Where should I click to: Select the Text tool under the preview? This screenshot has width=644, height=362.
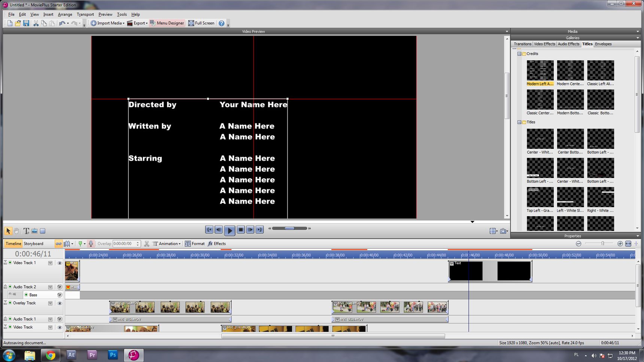point(26,231)
